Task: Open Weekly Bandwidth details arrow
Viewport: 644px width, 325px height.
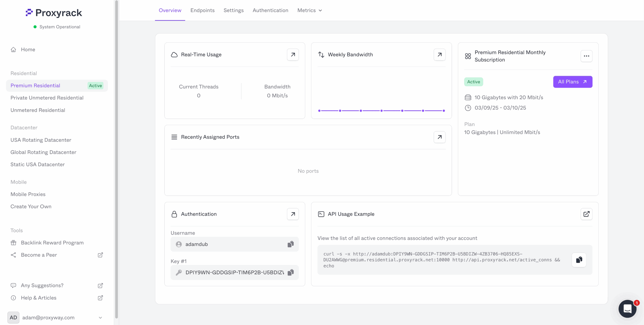Action: point(439,55)
